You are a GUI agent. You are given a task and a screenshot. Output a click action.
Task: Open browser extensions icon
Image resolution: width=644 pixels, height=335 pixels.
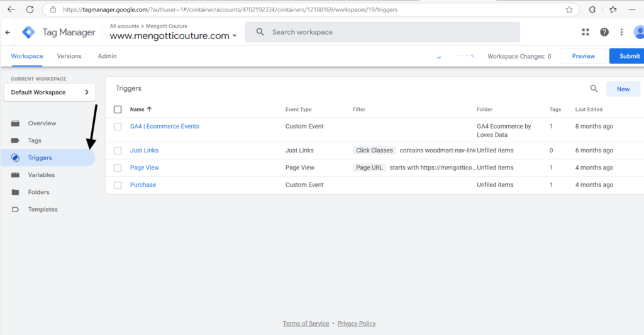click(x=592, y=9)
